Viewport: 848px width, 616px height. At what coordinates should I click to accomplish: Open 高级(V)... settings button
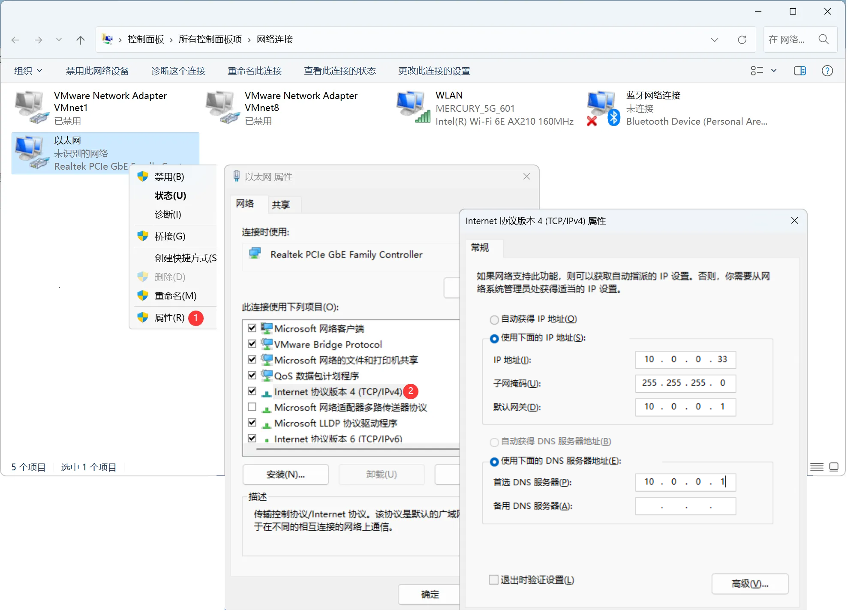click(x=749, y=583)
